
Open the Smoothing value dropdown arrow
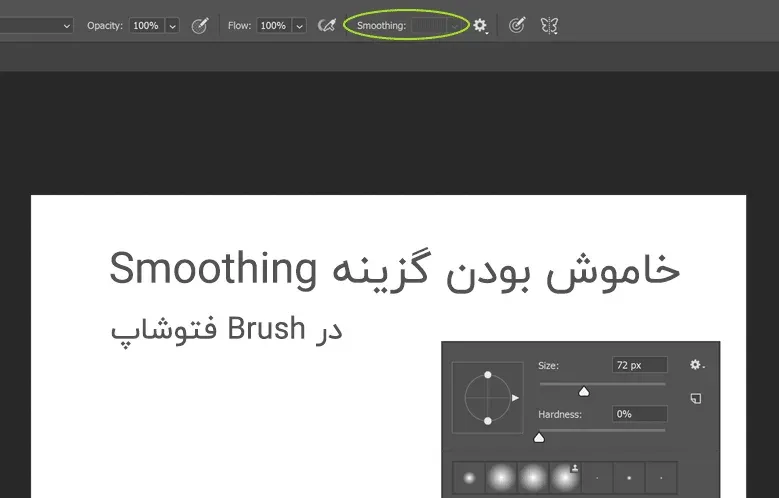click(x=455, y=26)
